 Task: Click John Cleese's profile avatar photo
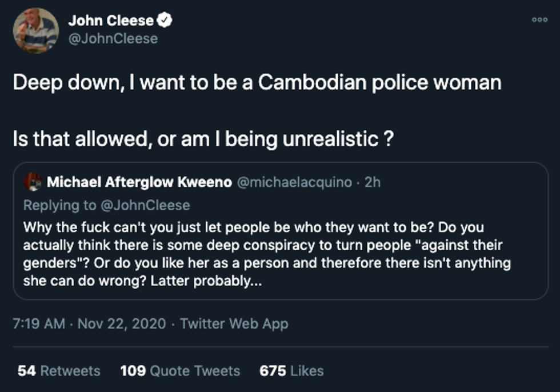35,31
